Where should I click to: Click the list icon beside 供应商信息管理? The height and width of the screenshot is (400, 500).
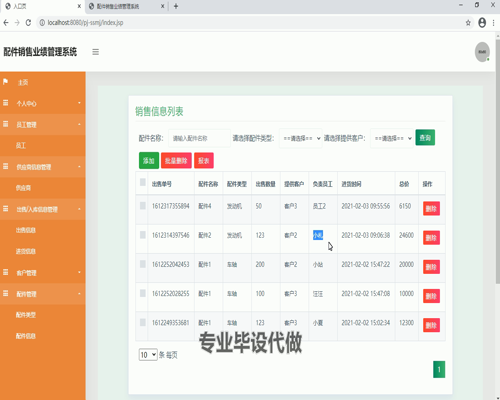pos(5,166)
